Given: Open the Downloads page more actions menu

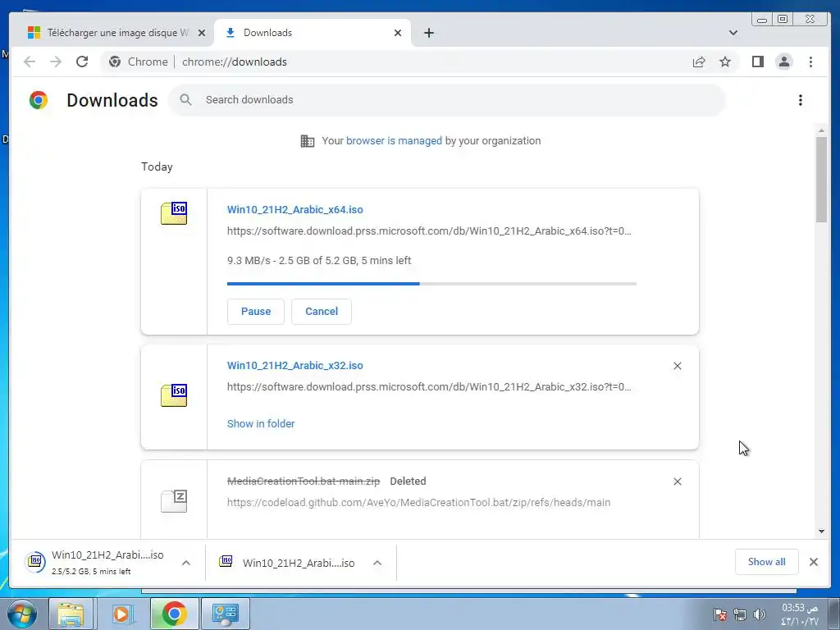Looking at the screenshot, I should tap(801, 100).
